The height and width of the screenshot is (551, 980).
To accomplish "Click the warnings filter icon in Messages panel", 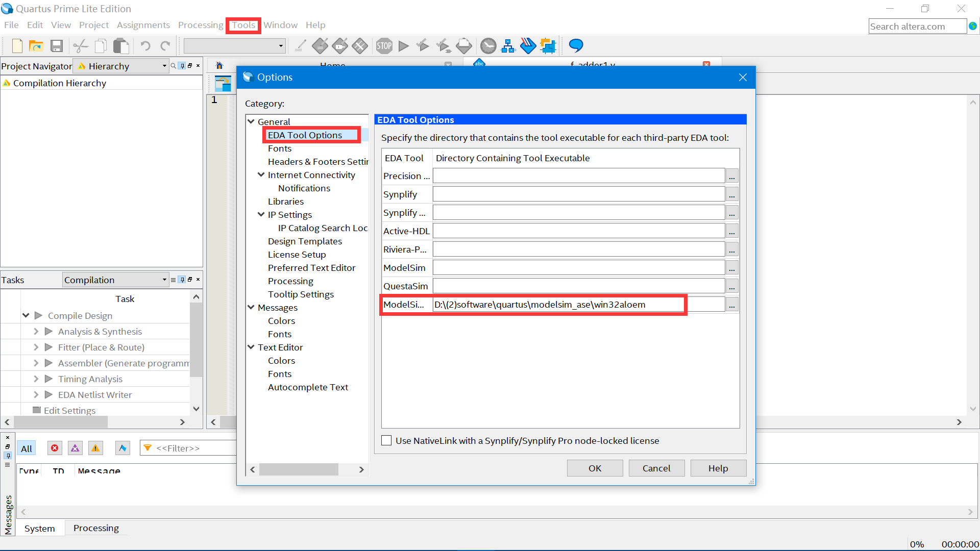I will [95, 447].
